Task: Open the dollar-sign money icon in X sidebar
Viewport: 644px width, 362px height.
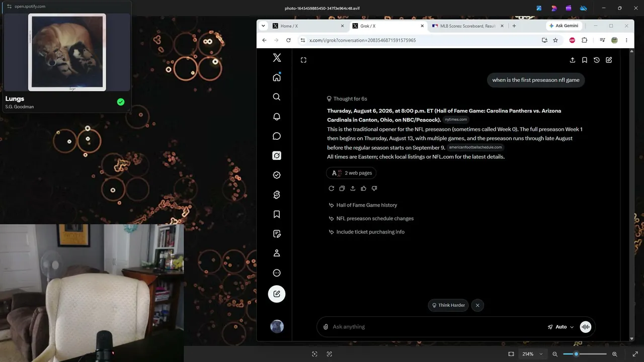Action: [x=277, y=195]
